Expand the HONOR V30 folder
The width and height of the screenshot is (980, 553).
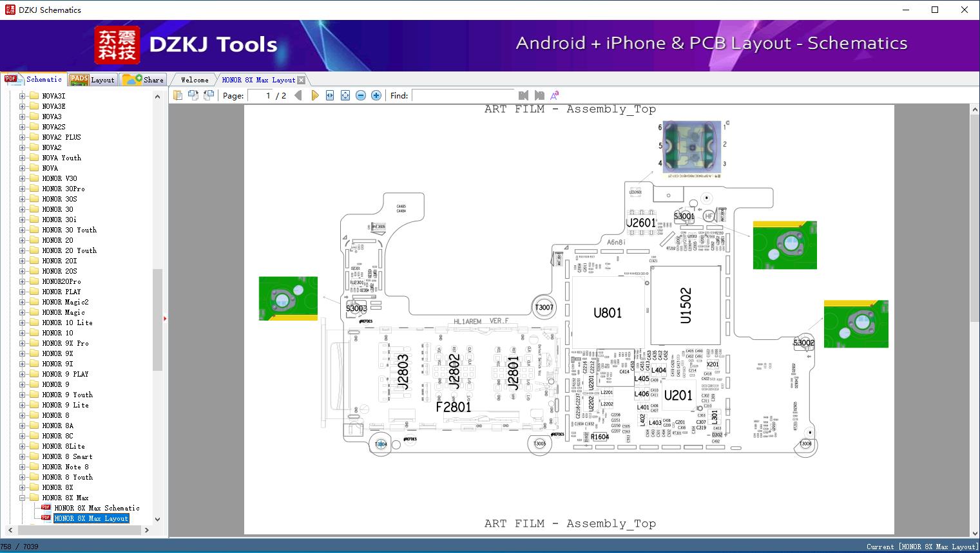pos(23,178)
